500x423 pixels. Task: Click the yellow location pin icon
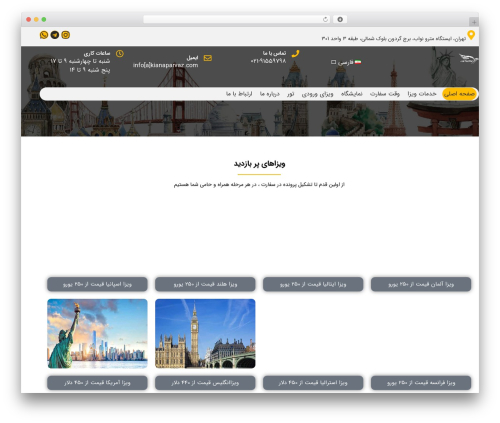[471, 35]
